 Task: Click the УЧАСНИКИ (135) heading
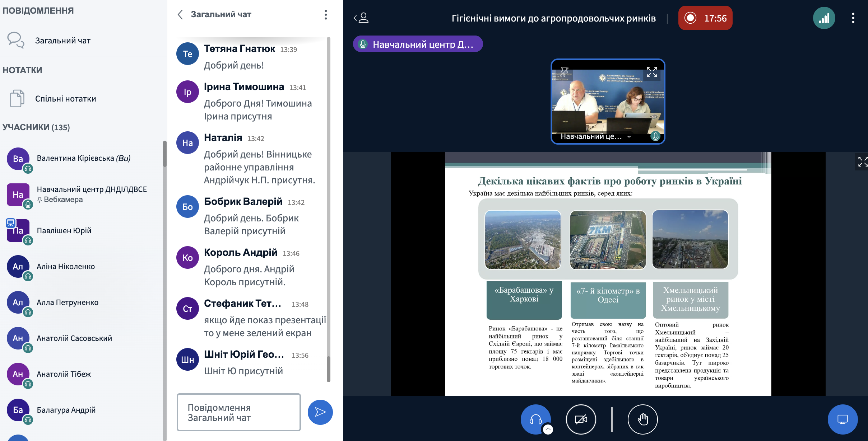(x=36, y=127)
